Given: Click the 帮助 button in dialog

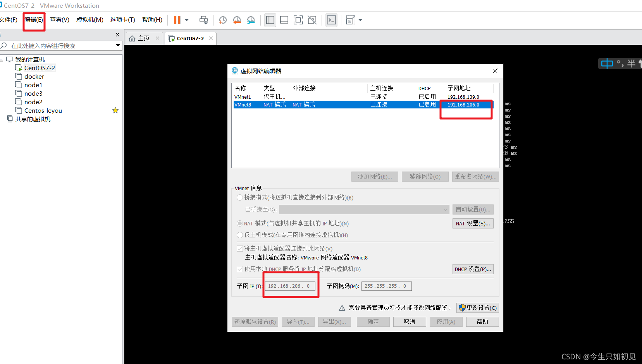Looking at the screenshot, I should (x=482, y=322).
